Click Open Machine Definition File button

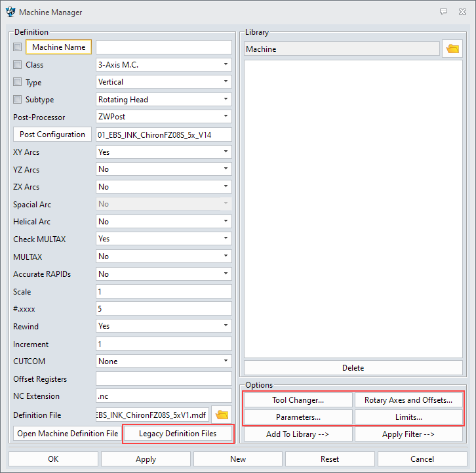tap(68, 434)
